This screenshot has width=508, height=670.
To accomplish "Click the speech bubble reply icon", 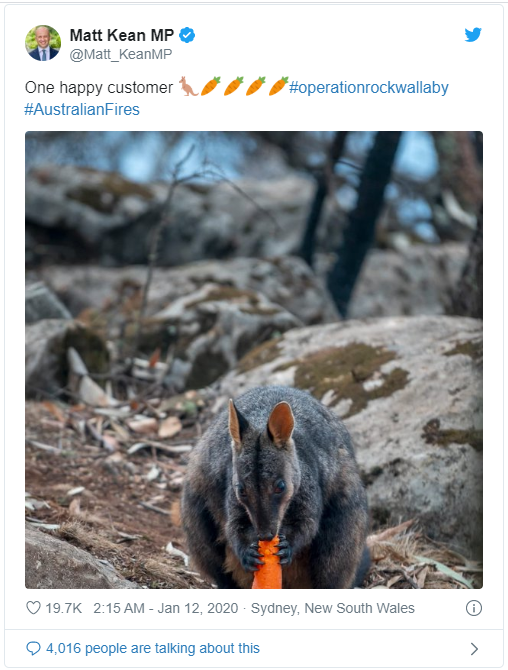I will point(33,648).
